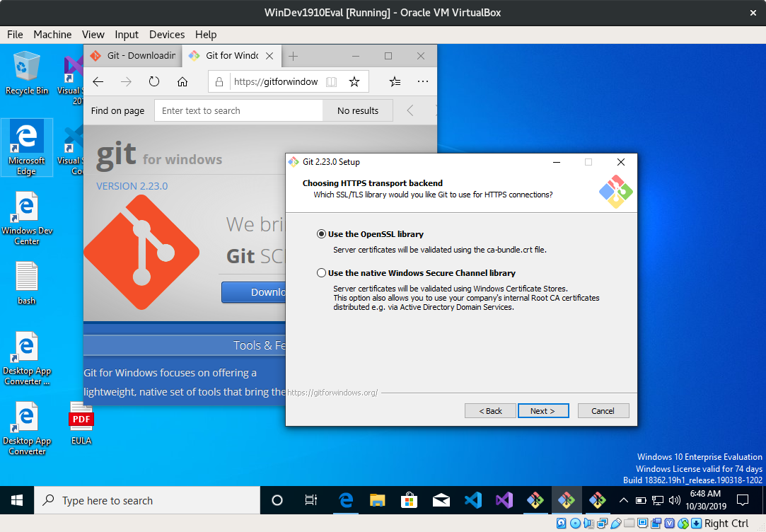The width and height of the screenshot is (766, 532).
Task: Click the gitforwindows URL address field
Action: coord(276,81)
